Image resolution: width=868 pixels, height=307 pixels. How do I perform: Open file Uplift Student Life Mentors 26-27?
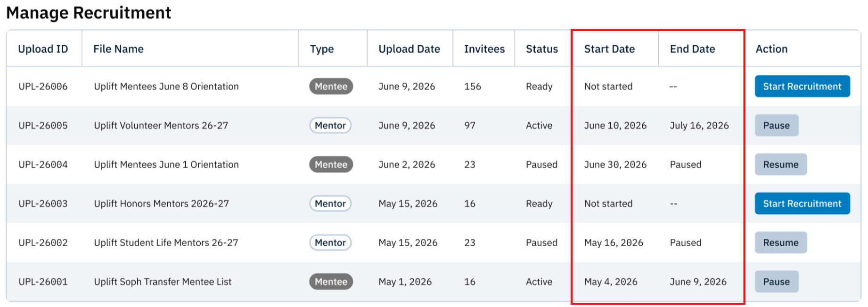[166, 242]
